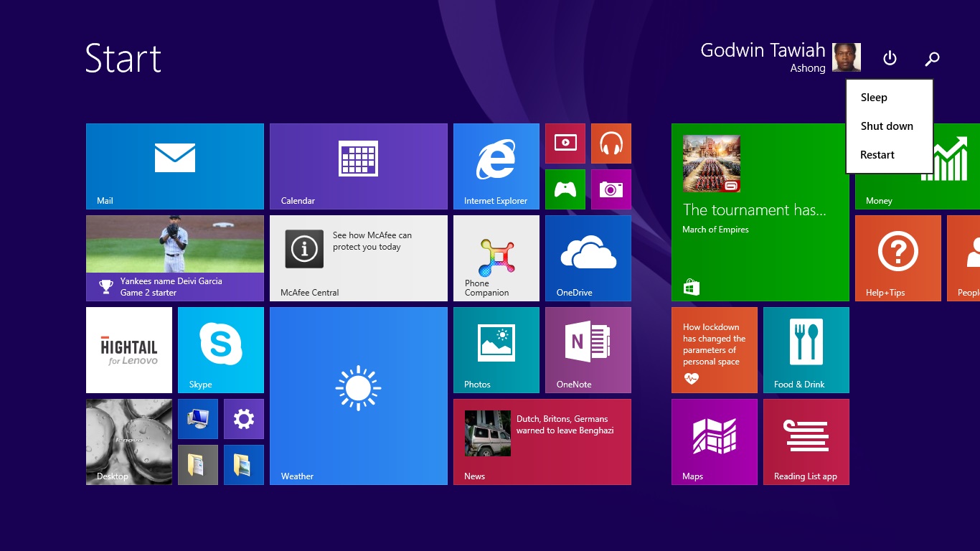Open March of Empires store tile
The width and height of the screenshot is (980, 551).
tap(760, 212)
